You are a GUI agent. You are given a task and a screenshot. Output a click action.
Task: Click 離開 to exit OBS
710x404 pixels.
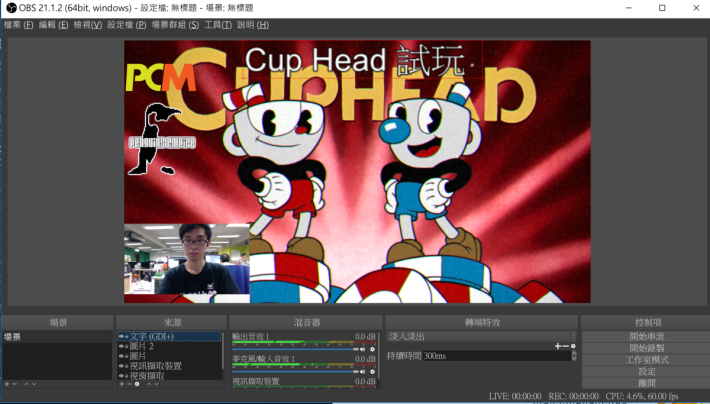[x=647, y=383]
